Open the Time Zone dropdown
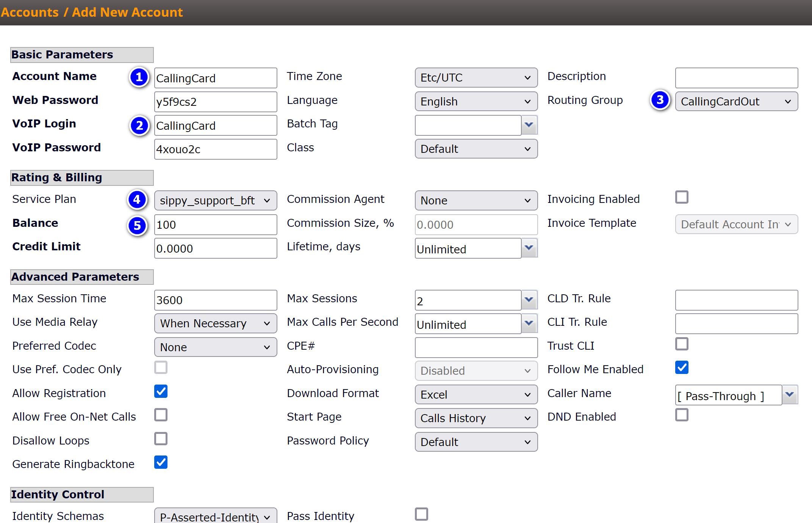This screenshot has height=523, width=812. point(476,78)
